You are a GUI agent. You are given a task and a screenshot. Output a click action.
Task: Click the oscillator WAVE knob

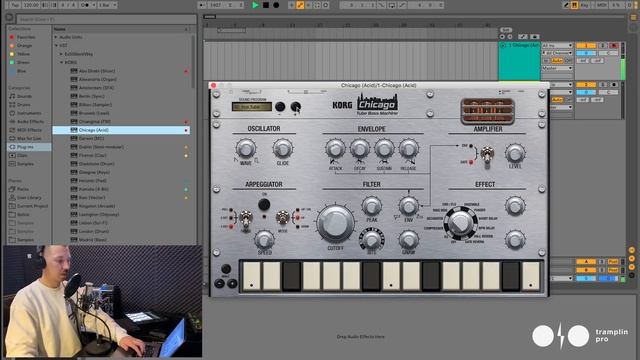pos(246,149)
